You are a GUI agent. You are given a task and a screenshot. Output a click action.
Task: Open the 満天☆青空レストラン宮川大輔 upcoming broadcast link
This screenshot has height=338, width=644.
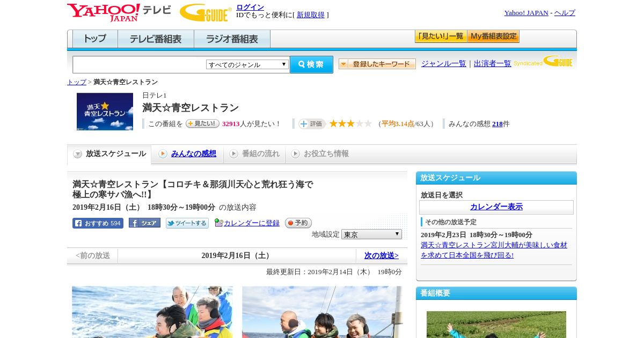click(x=494, y=250)
